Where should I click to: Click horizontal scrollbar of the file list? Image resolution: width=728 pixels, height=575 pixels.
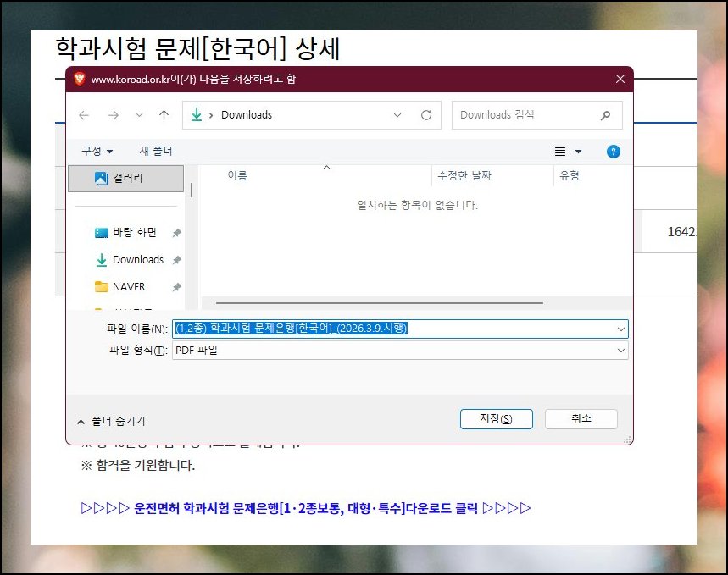pos(380,303)
